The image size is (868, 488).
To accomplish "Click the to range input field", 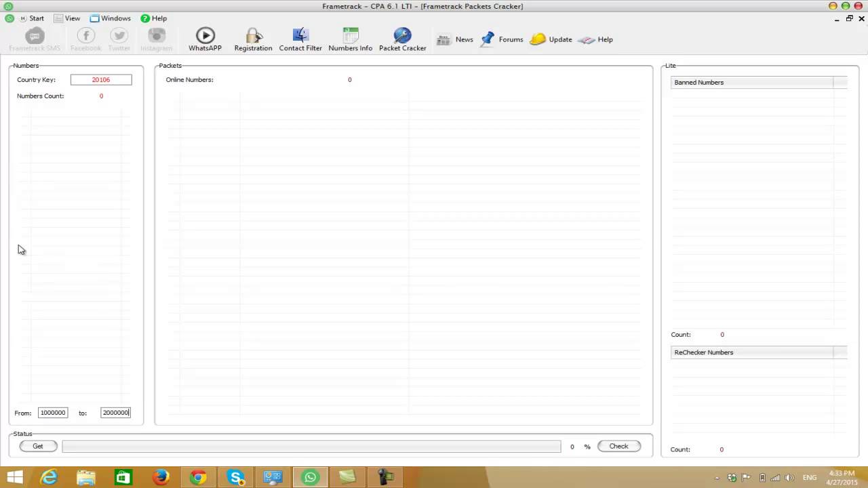I will point(115,412).
